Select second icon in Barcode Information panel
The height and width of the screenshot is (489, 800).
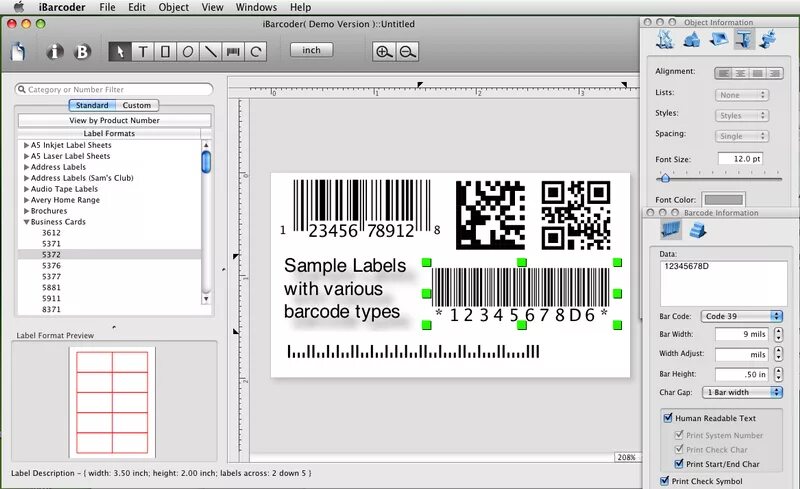(697, 230)
